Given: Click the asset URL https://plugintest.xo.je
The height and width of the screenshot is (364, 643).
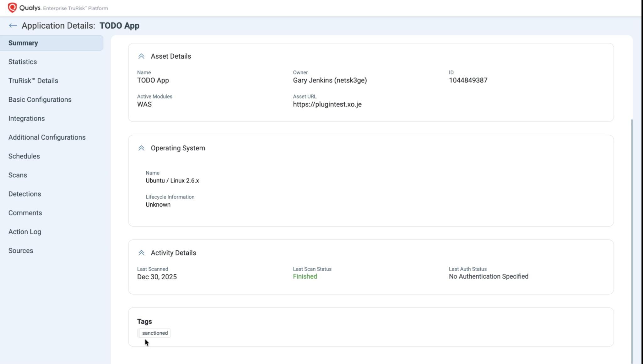Looking at the screenshot, I should (327, 104).
